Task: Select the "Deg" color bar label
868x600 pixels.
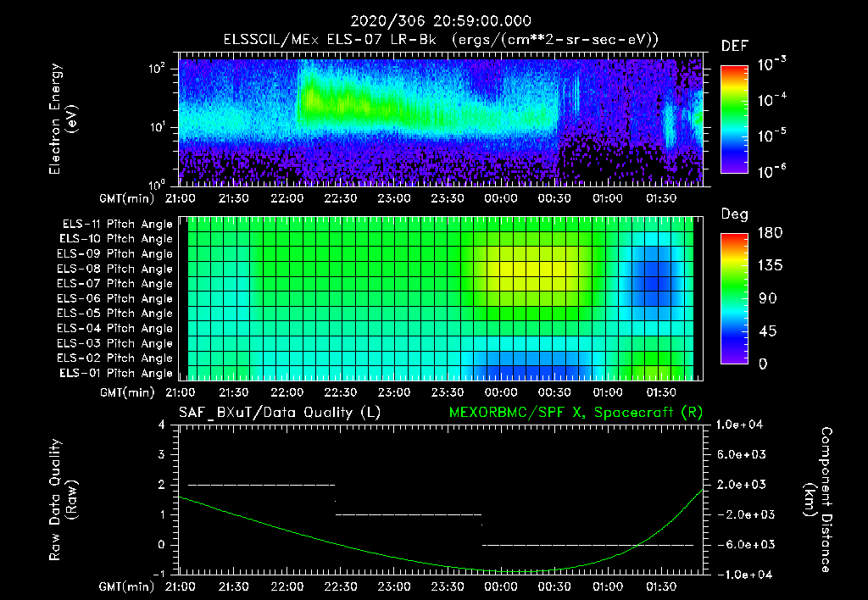Action: [x=735, y=214]
